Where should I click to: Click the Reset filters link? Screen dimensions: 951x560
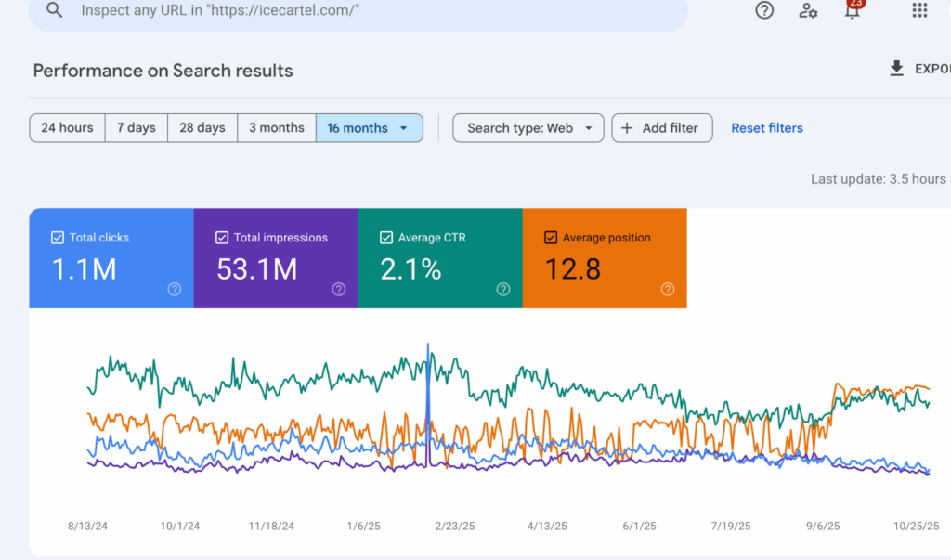[766, 127]
